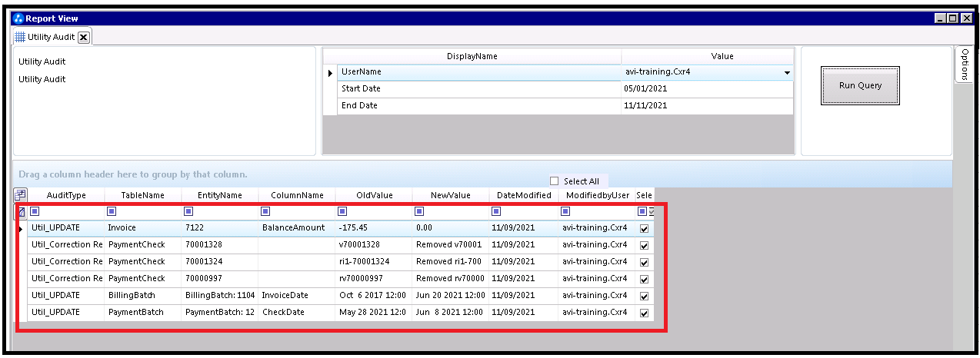Click the BillingBatch TableName cell

pyautogui.click(x=143, y=296)
